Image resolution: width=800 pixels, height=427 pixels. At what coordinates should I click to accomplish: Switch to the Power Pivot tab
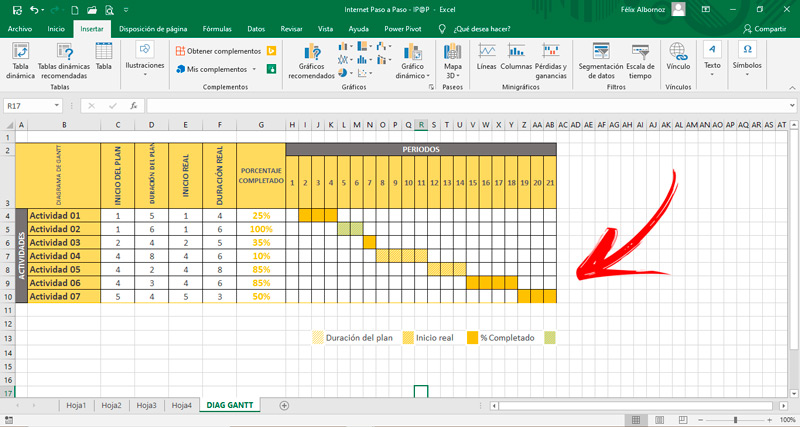tap(403, 29)
